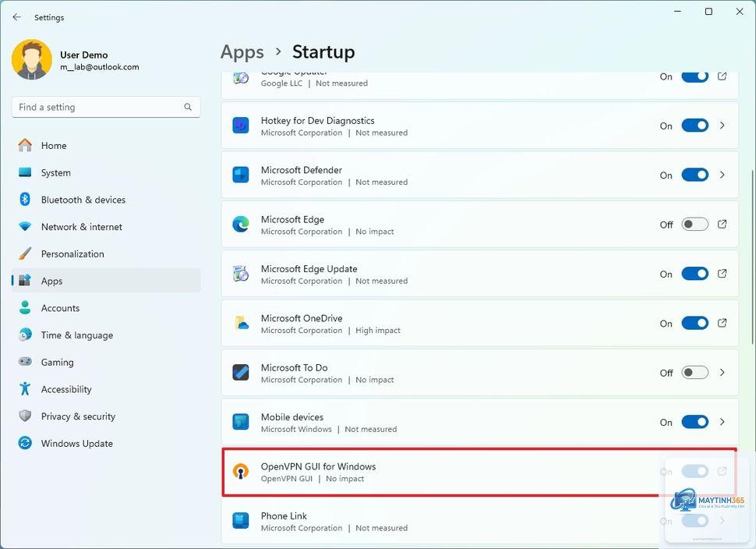Expand Microsoft Defender details chevron
This screenshot has width=756, height=549.
pos(722,175)
